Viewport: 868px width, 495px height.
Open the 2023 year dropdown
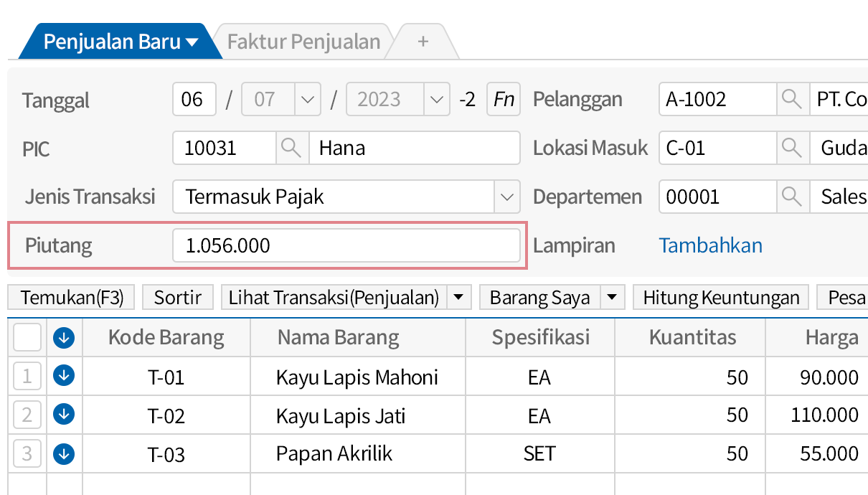[x=436, y=99]
